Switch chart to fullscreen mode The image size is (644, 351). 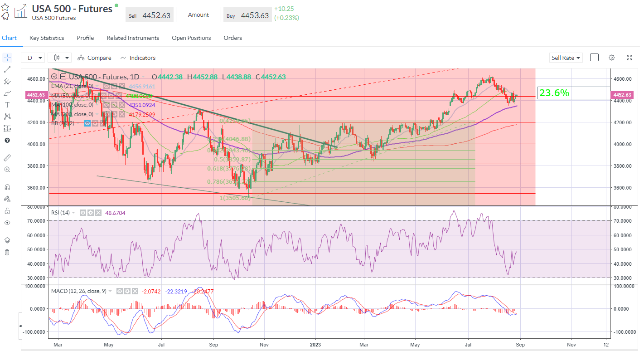[x=629, y=58]
